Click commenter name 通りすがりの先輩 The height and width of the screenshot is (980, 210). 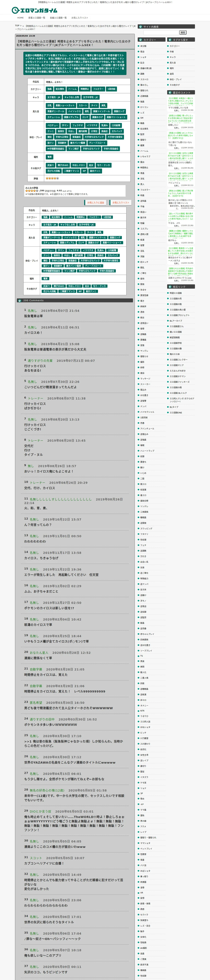point(40,361)
